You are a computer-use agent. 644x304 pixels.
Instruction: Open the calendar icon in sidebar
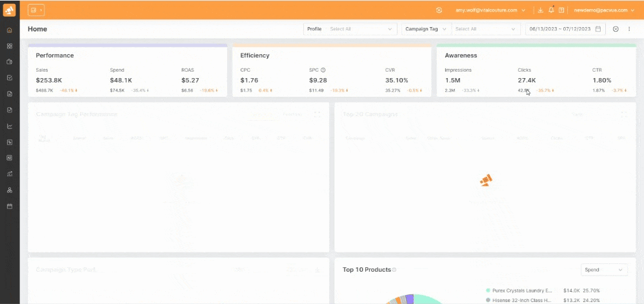[x=9, y=207]
